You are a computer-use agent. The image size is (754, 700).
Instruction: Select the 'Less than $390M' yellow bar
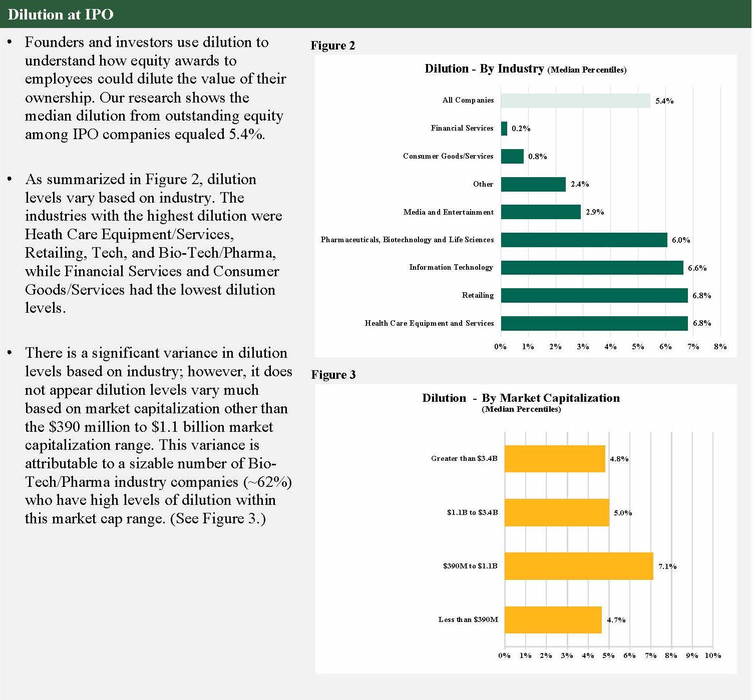click(553, 620)
